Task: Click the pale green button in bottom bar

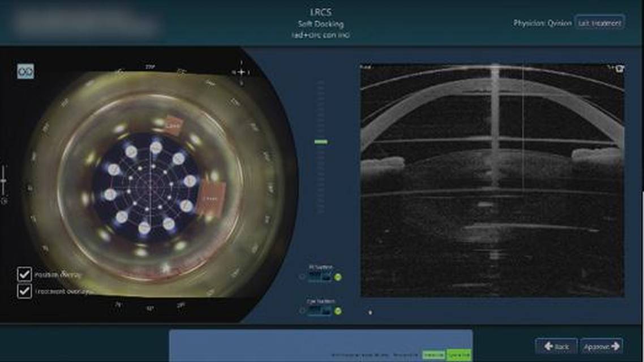Action: click(x=433, y=354)
